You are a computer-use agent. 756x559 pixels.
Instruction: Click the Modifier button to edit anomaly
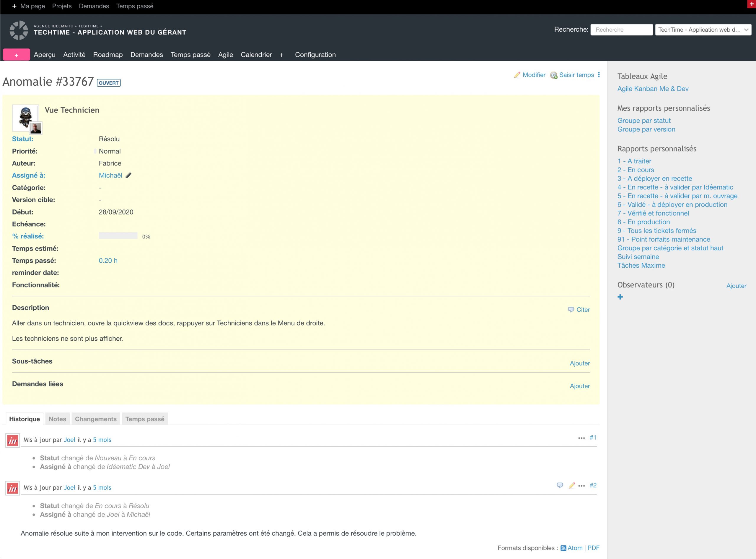point(532,74)
